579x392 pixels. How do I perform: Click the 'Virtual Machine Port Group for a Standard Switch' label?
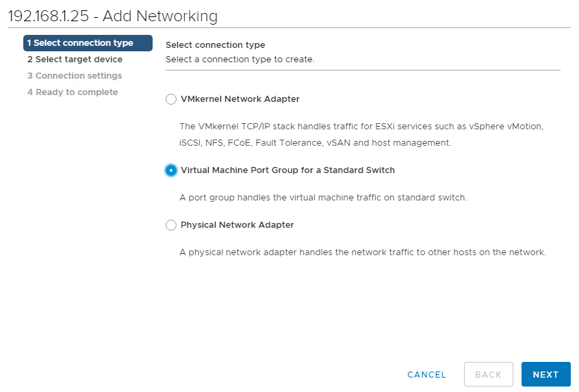(287, 170)
